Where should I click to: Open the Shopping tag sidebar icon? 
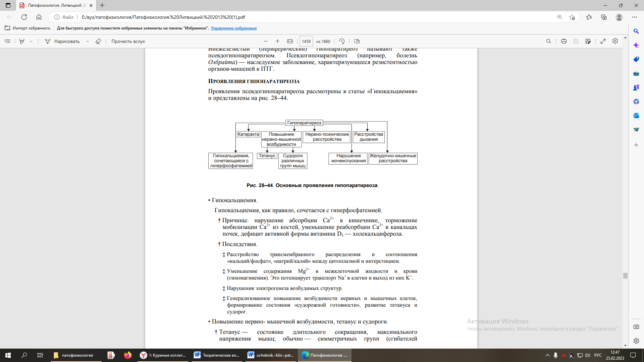coord(636,59)
